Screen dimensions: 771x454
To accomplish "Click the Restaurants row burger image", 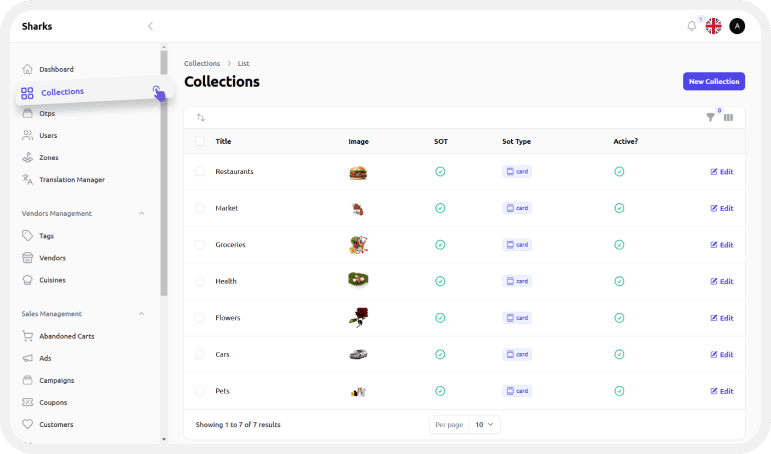I will (358, 172).
